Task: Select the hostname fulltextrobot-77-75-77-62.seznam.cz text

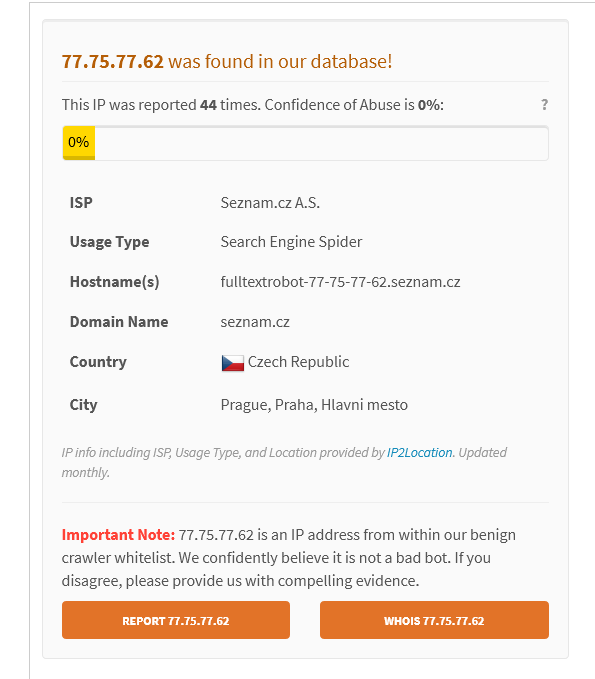Action: 340,282
